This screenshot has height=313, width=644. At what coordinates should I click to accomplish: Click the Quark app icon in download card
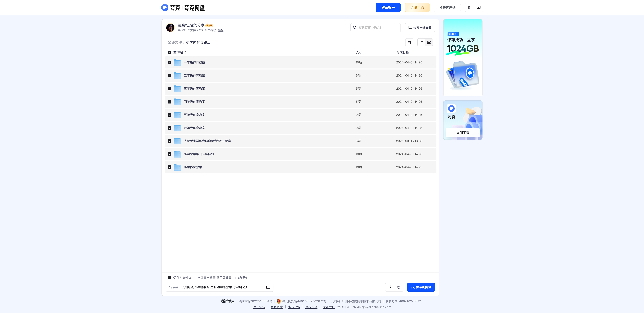(451, 109)
